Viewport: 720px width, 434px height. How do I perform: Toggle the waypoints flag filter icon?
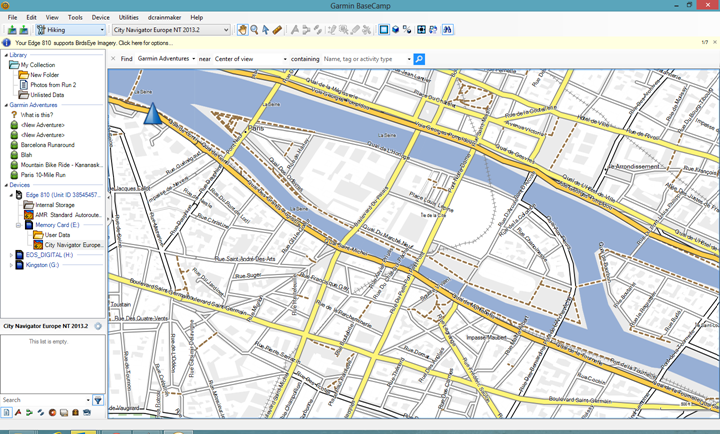pyautogui.click(x=18, y=412)
